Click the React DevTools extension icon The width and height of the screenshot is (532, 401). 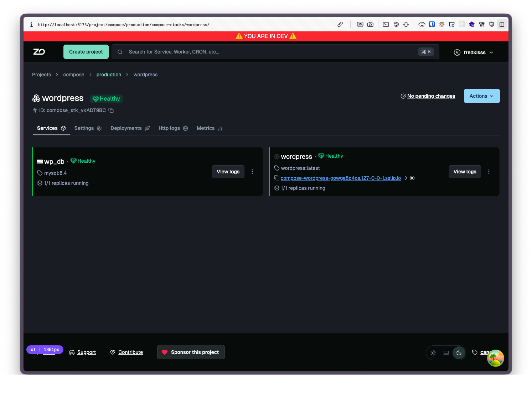(x=462, y=24)
